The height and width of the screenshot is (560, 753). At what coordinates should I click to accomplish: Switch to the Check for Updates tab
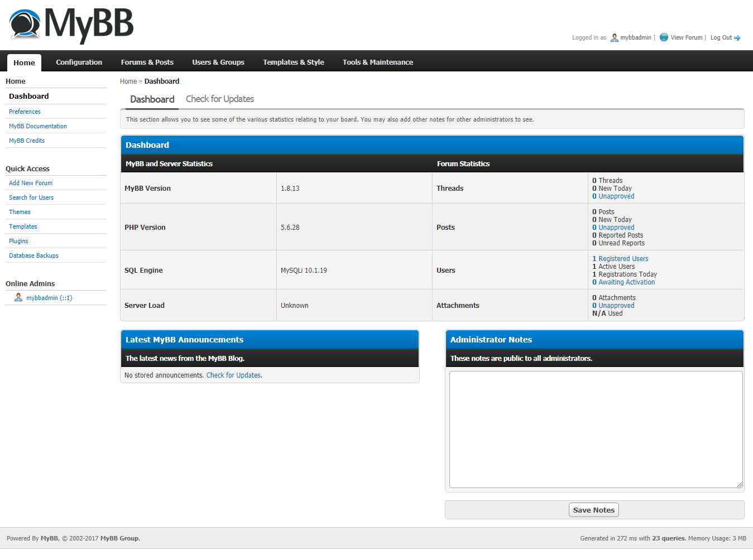click(x=220, y=99)
